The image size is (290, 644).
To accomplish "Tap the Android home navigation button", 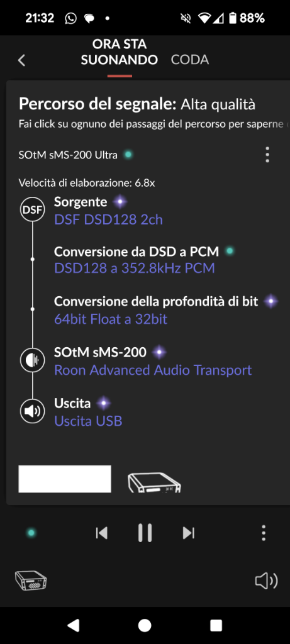I will (x=145, y=625).
